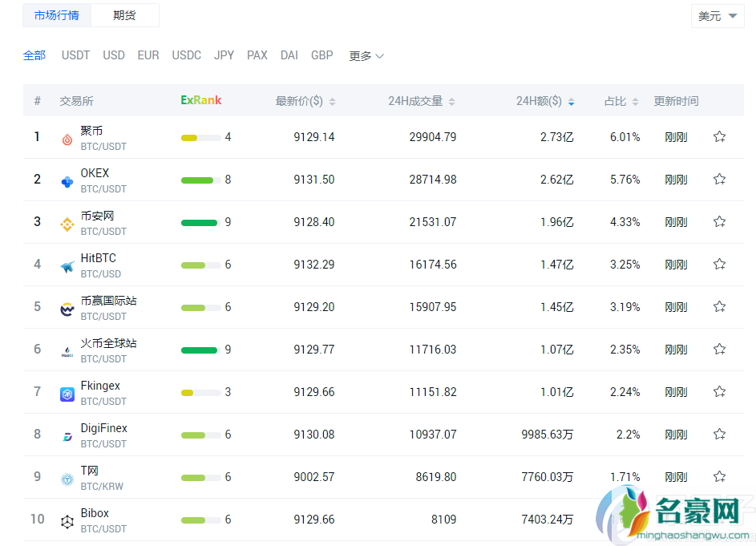The image size is (756, 546).
Task: Favorite the DigiFinex row with its star
Action: click(719, 434)
